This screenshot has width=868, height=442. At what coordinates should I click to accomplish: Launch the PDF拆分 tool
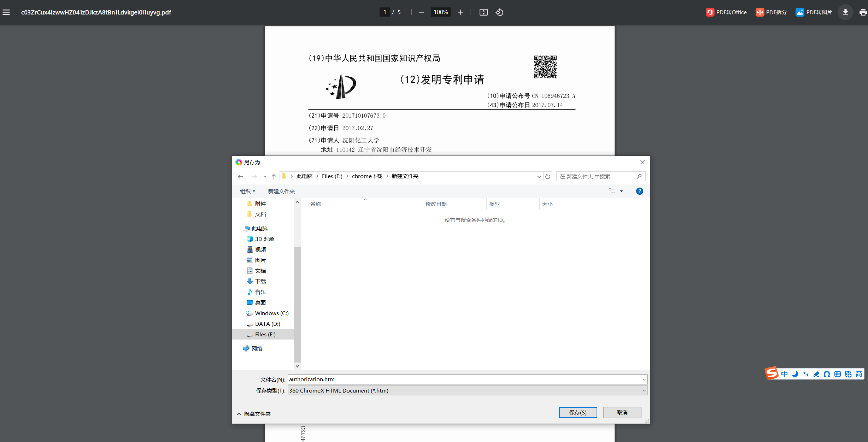point(772,12)
